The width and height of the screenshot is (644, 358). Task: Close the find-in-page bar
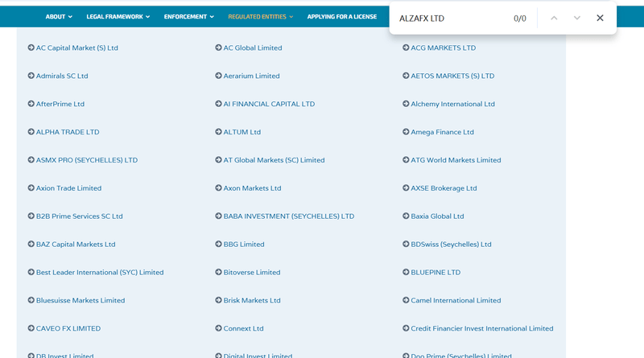pyautogui.click(x=600, y=18)
